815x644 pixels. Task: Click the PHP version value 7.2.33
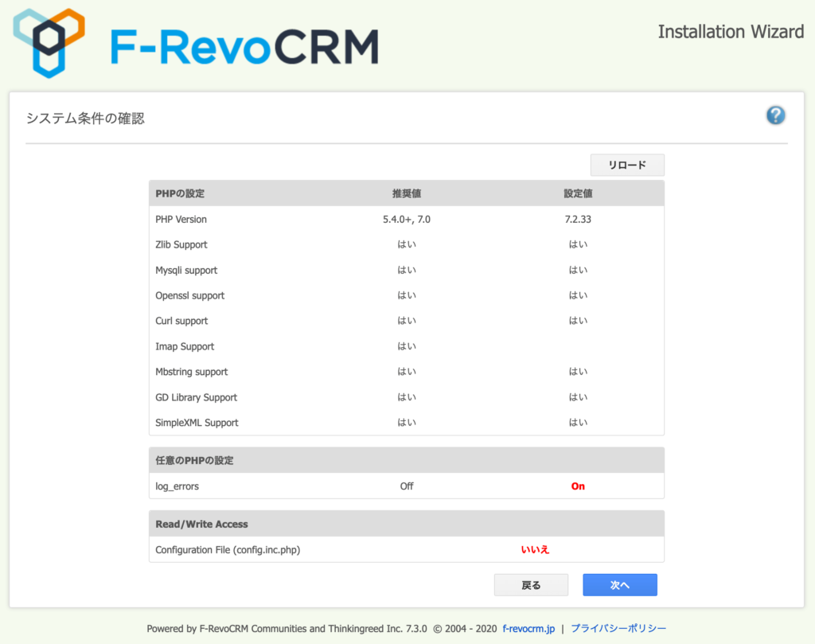578,220
